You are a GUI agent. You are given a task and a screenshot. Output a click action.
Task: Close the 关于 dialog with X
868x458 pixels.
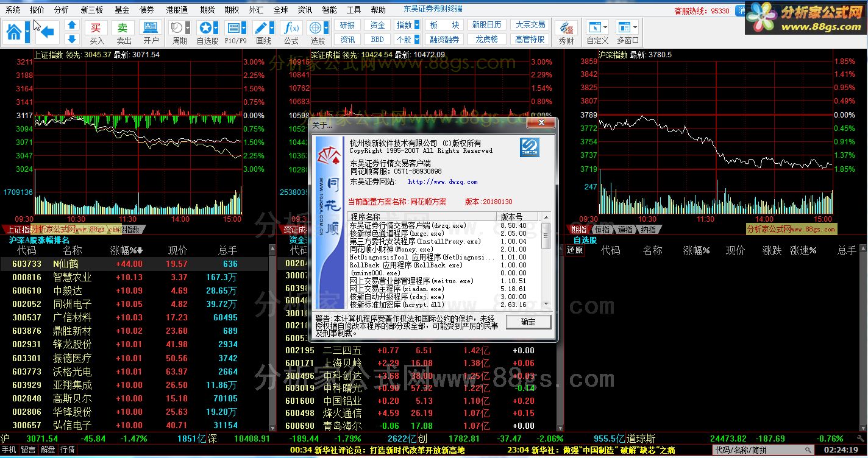tap(541, 123)
